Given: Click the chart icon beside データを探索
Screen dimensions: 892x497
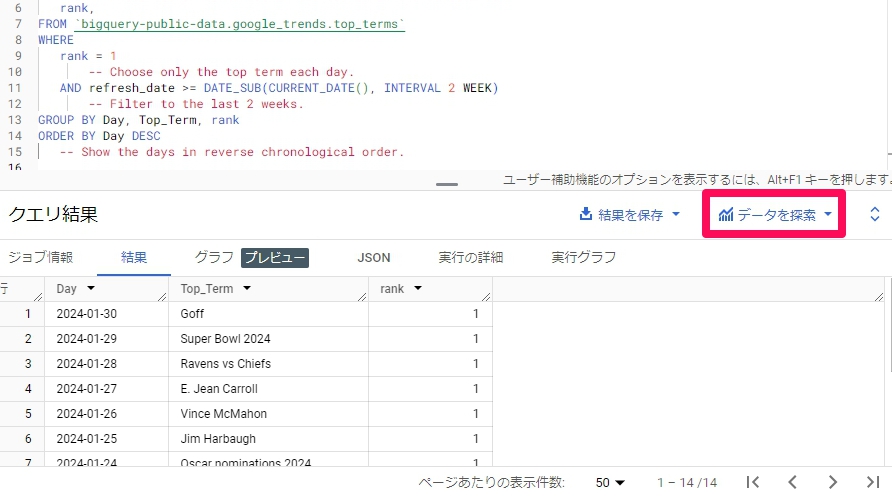Looking at the screenshot, I should pos(725,214).
